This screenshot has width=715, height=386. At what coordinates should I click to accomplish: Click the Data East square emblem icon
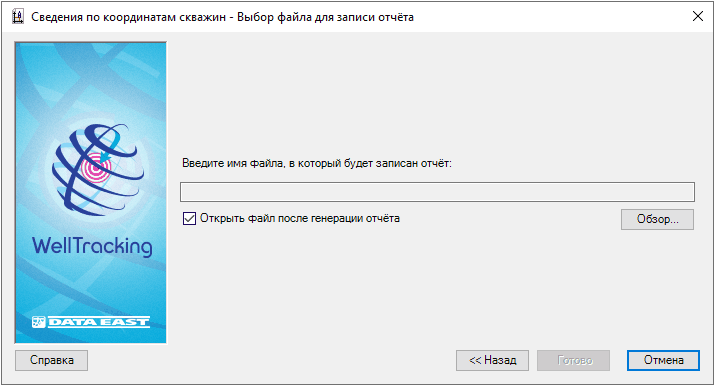pos(39,322)
